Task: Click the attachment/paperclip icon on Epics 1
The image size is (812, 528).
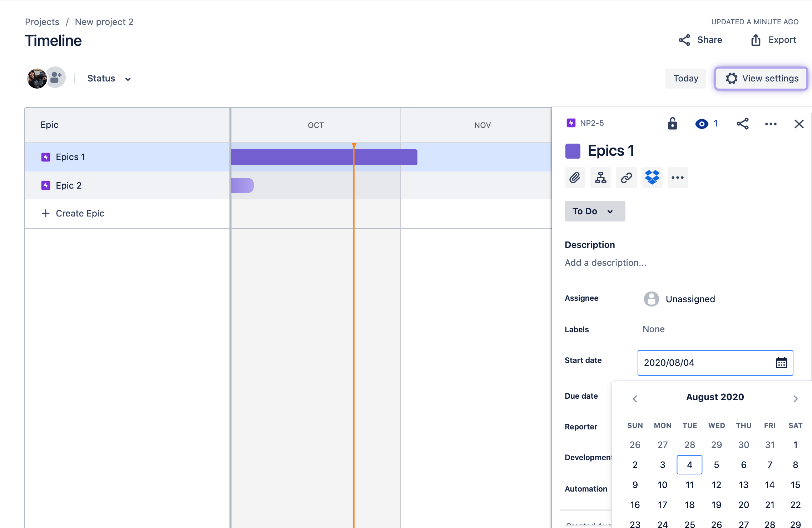Action: pos(574,178)
